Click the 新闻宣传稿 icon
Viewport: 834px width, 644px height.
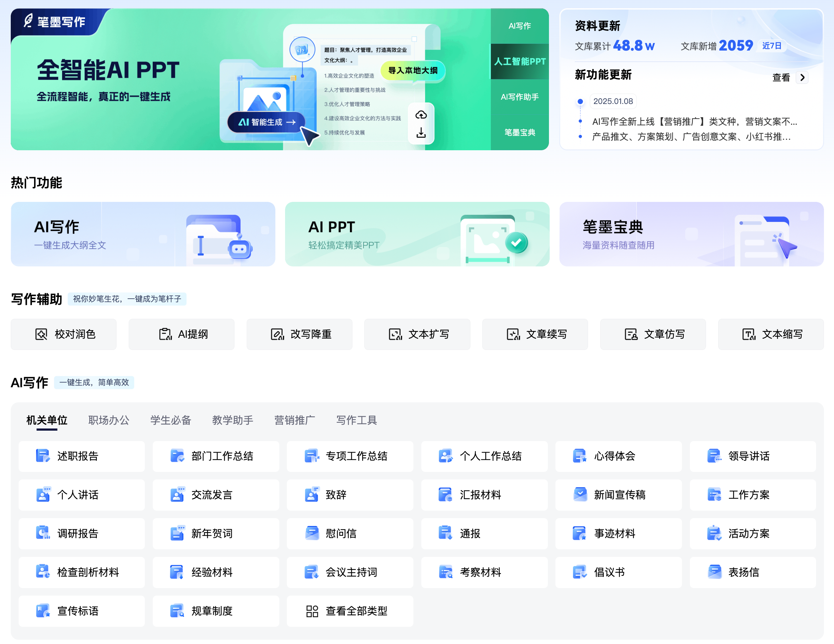pyautogui.click(x=580, y=494)
